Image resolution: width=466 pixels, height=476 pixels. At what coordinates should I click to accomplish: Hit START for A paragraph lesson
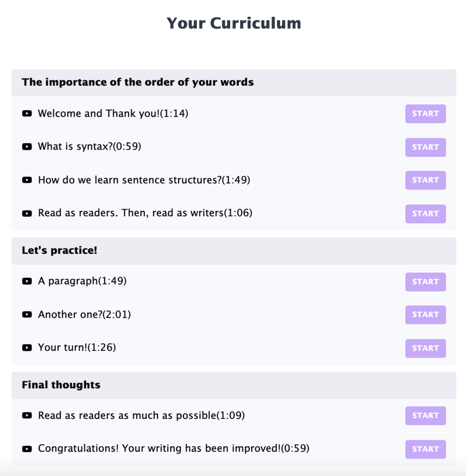click(425, 281)
